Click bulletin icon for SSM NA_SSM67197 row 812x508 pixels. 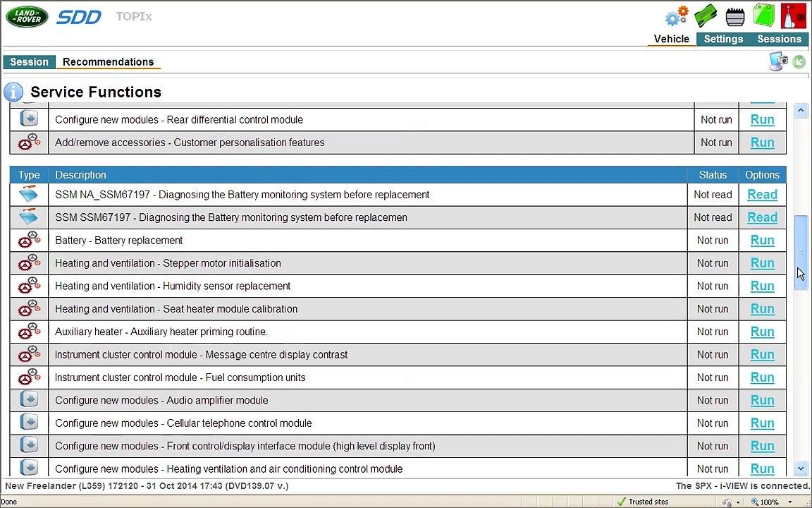(x=28, y=195)
